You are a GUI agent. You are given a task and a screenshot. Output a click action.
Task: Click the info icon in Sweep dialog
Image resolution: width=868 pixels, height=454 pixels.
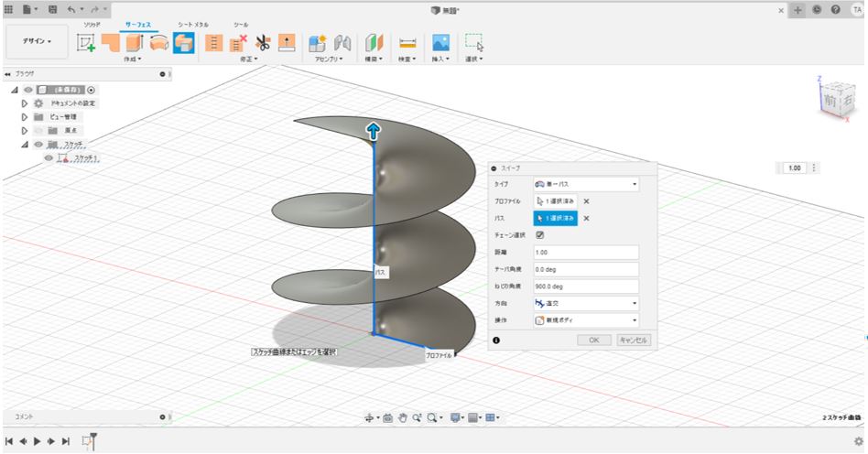tap(496, 340)
